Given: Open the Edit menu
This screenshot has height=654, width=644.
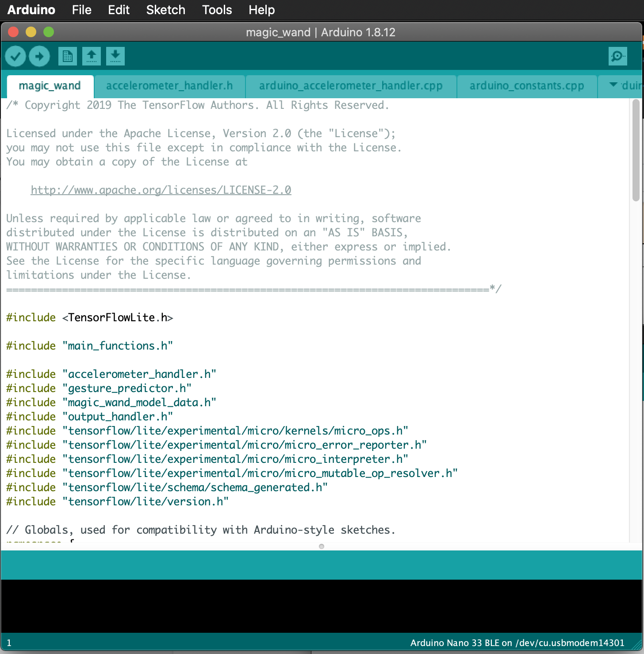Looking at the screenshot, I should click(x=119, y=10).
